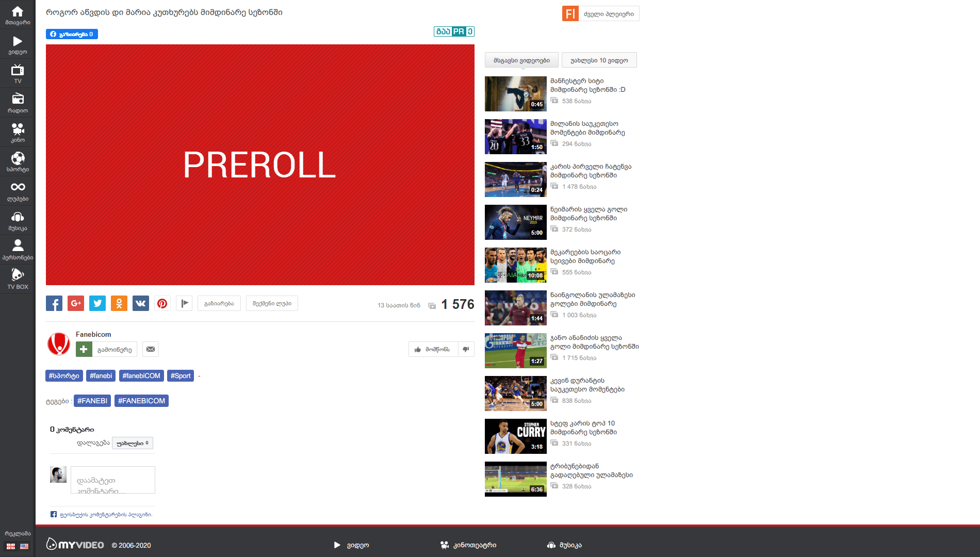Click the flag report icon
Image resolution: width=980 pixels, height=557 pixels.
[184, 303]
